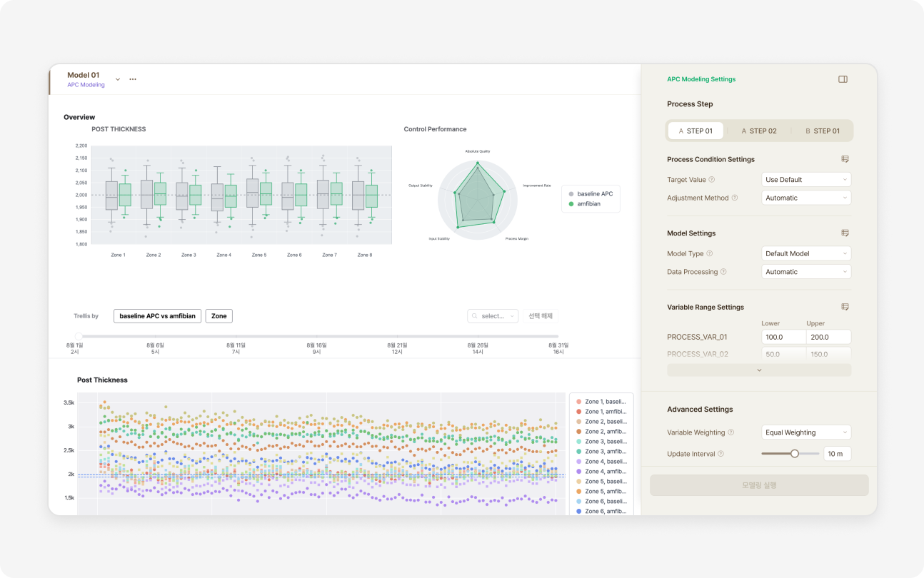Open the Adjustment Method dropdown
Viewport: 924px width, 578px height.
coord(806,198)
